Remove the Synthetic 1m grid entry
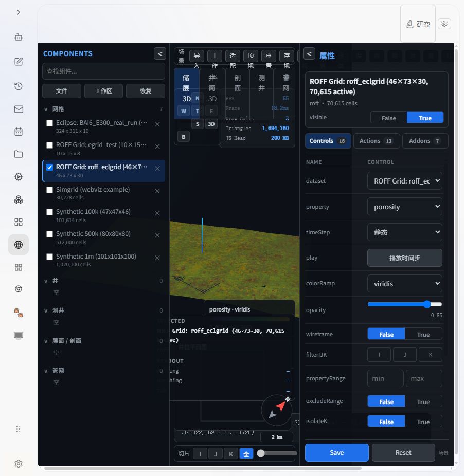 pos(157,258)
